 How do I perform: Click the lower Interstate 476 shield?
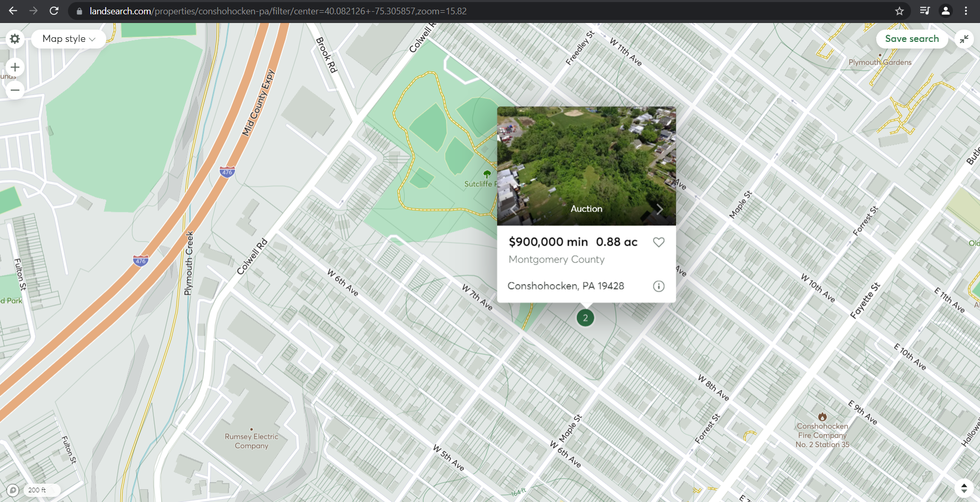pos(141,260)
